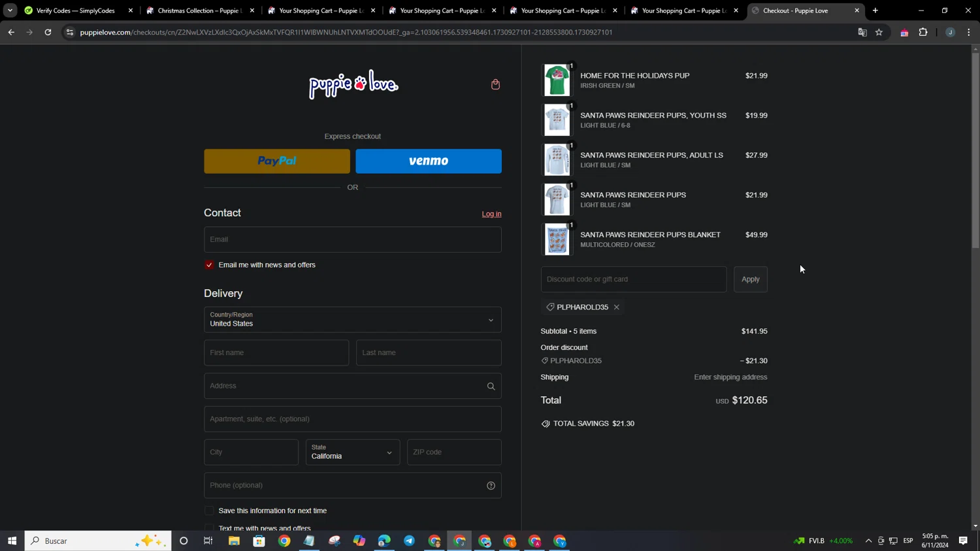Click the phone field help icon
Screen dimensions: 980x551
click(x=491, y=485)
